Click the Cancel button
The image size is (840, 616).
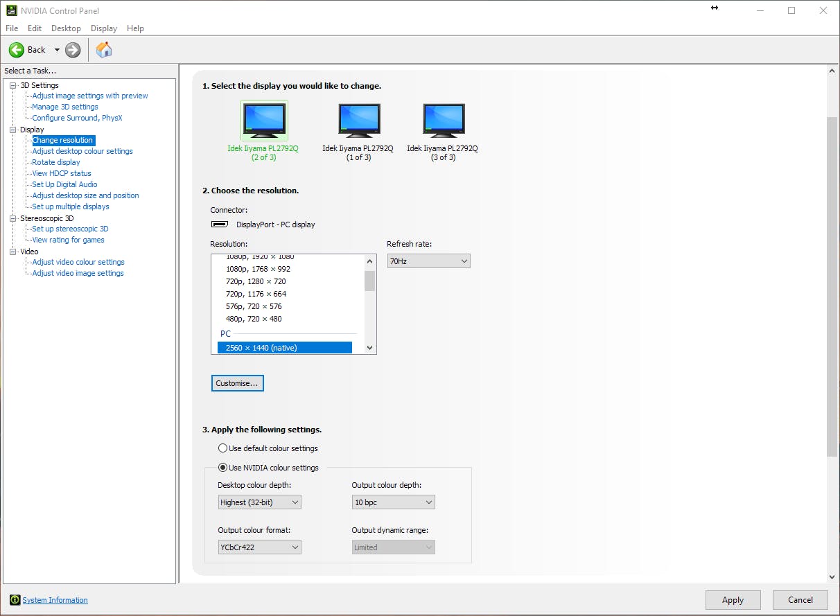pos(800,600)
